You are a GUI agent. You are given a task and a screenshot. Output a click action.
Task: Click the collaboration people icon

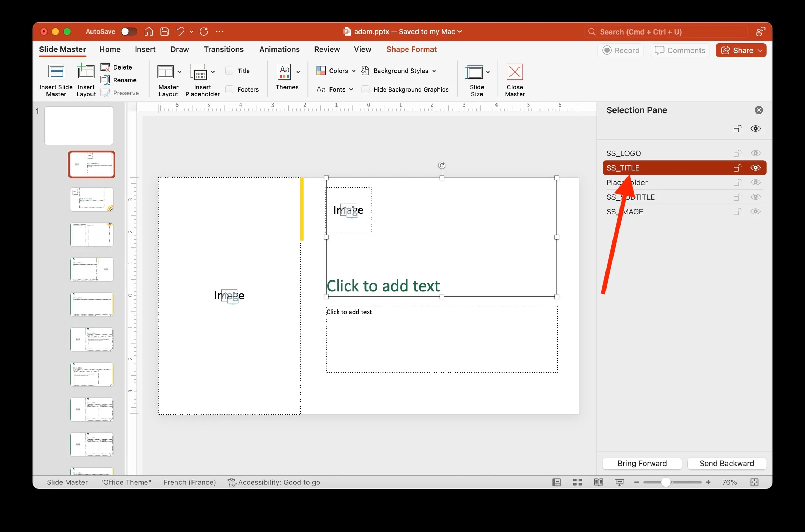coord(760,32)
